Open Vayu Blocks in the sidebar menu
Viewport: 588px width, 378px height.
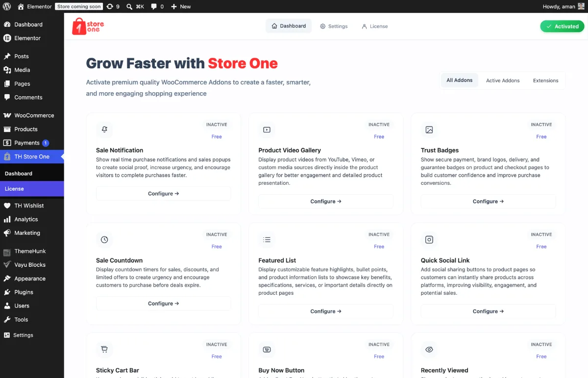32,265
